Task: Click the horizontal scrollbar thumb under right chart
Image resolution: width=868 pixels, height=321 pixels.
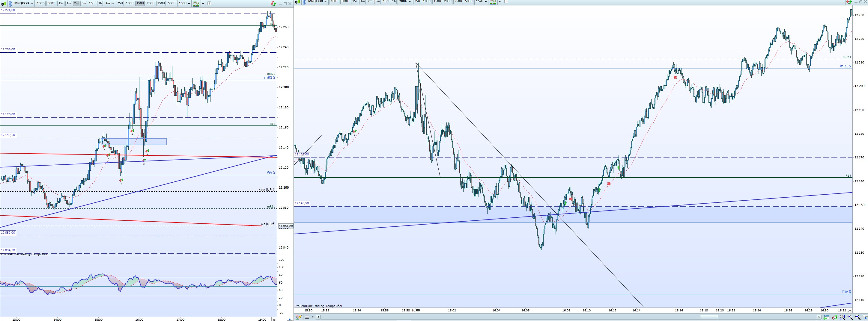Action: (x=709, y=317)
